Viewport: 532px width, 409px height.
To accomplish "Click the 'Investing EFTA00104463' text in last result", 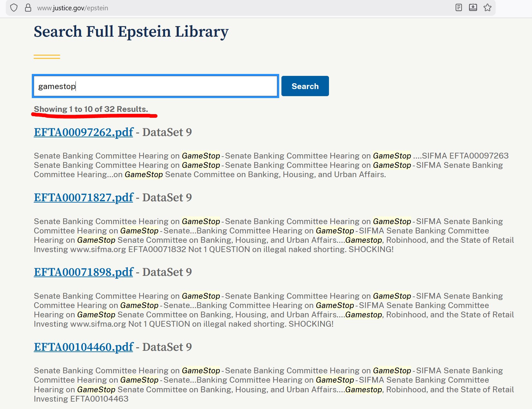I will [81, 399].
